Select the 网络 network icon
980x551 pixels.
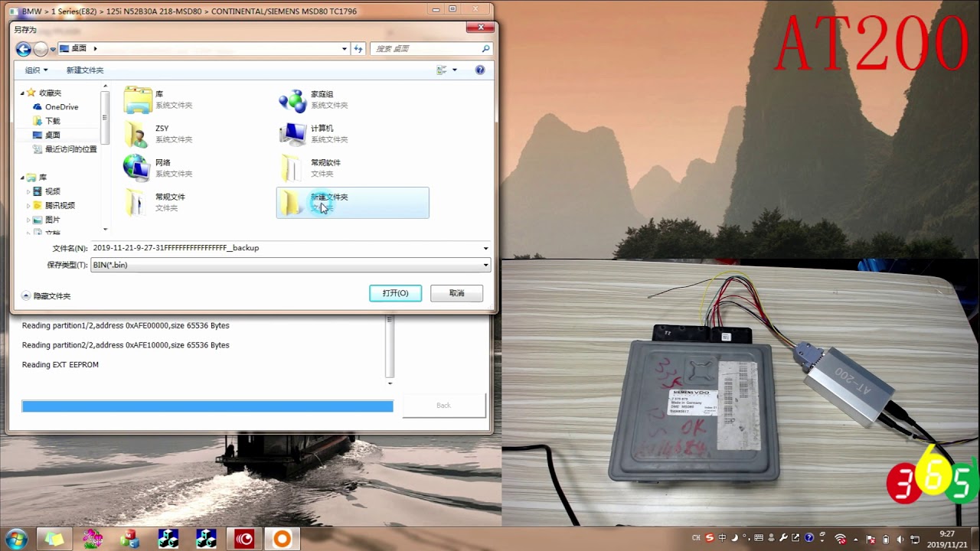136,168
